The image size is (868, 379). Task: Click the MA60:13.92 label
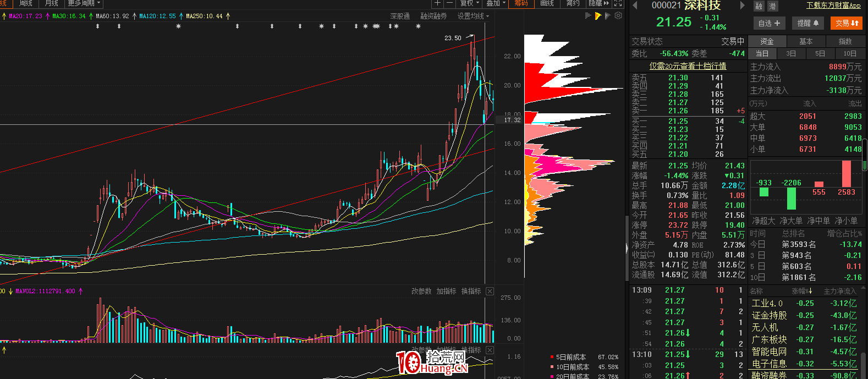pyautogui.click(x=112, y=16)
